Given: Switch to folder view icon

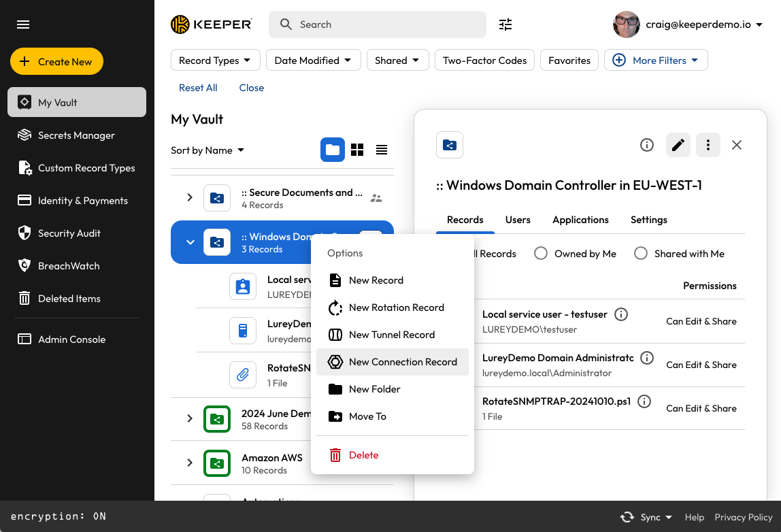Looking at the screenshot, I should (x=333, y=150).
